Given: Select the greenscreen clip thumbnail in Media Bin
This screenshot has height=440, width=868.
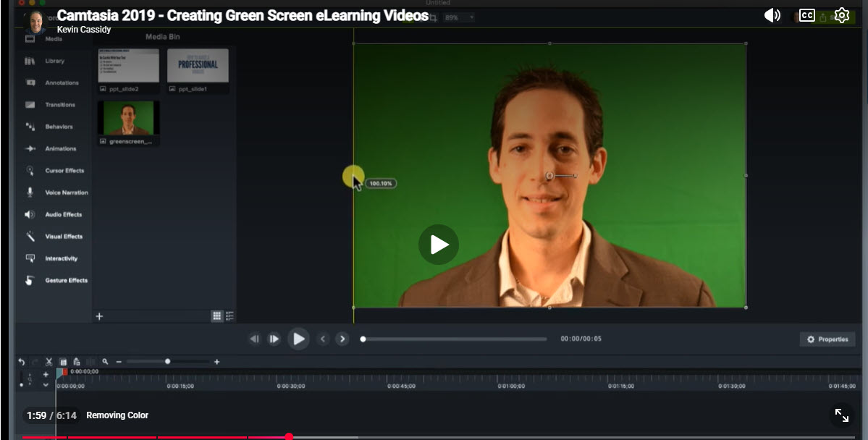Looking at the screenshot, I should [129, 118].
